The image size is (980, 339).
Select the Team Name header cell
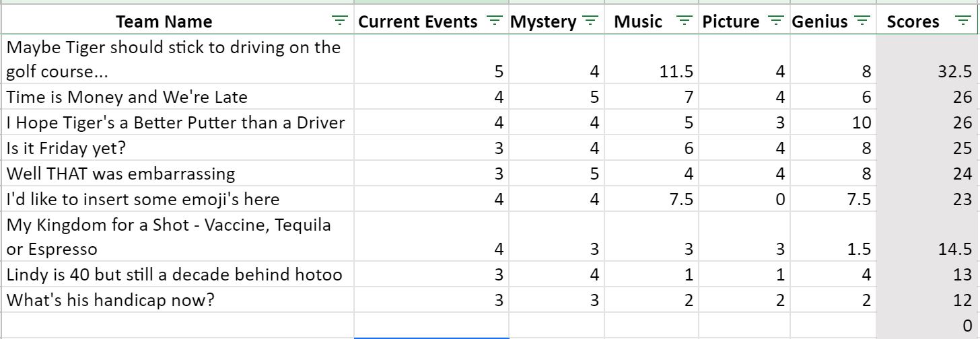(177, 22)
